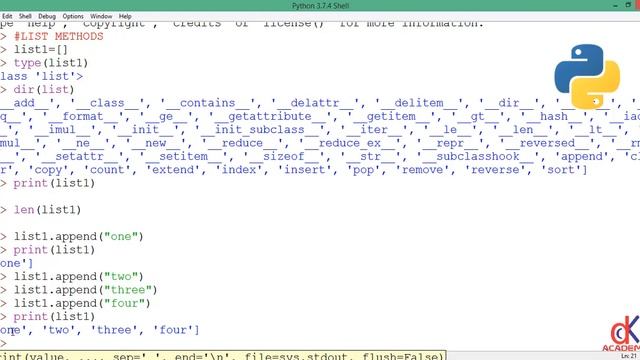Click the list1.append("two") line
640x360 pixels.
pyautogui.click(x=79, y=277)
